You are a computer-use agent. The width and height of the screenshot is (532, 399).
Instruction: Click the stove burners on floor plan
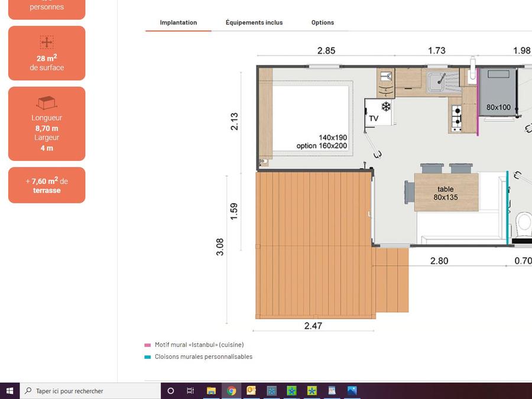[456, 118]
